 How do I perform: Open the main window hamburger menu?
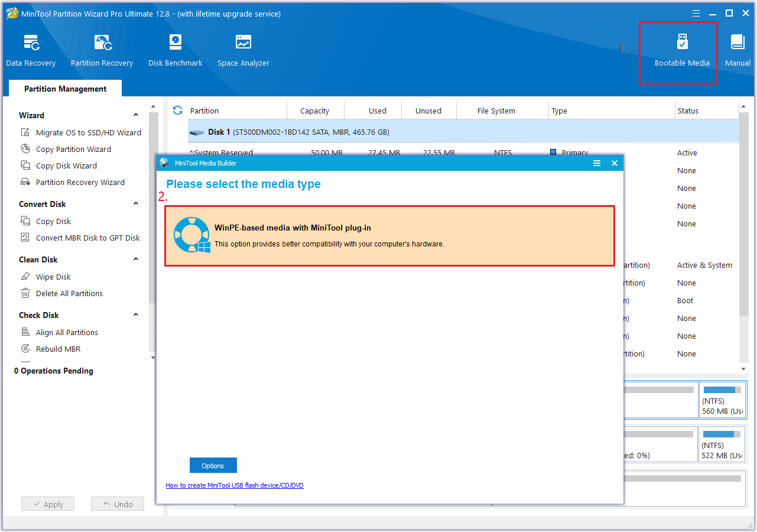point(697,14)
